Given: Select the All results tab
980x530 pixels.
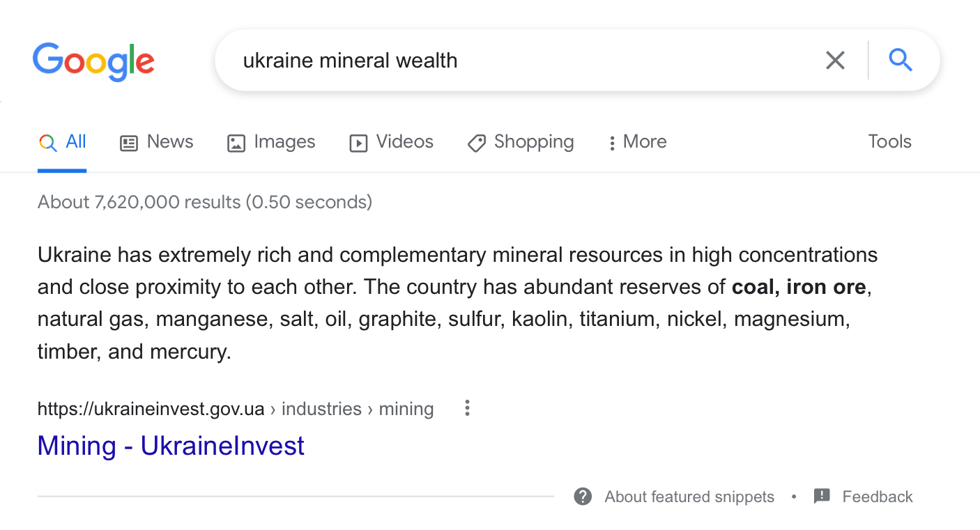Looking at the screenshot, I should point(75,142).
